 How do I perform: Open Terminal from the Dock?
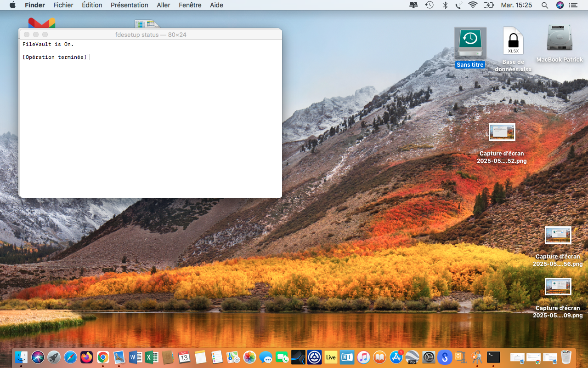pos(493,357)
